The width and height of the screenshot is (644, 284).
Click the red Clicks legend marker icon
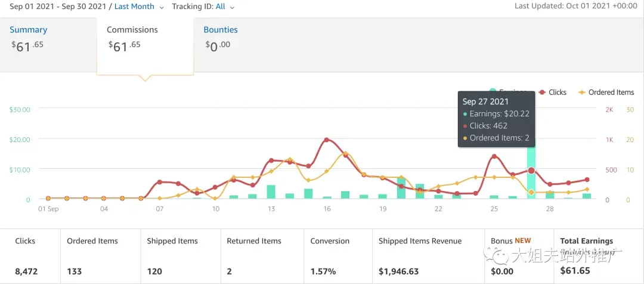(542, 92)
